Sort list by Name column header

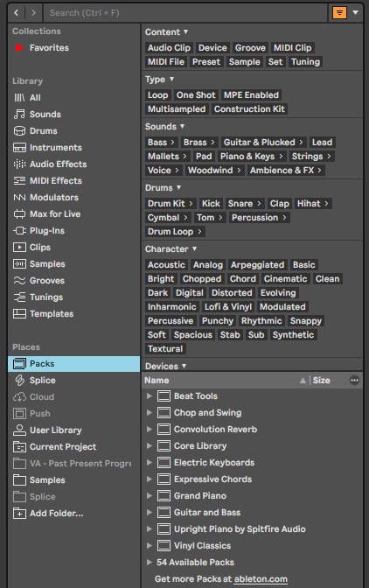click(x=225, y=381)
